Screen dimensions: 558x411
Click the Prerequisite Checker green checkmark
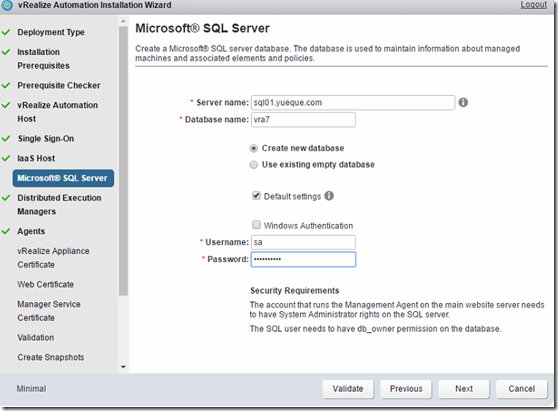coord(6,86)
